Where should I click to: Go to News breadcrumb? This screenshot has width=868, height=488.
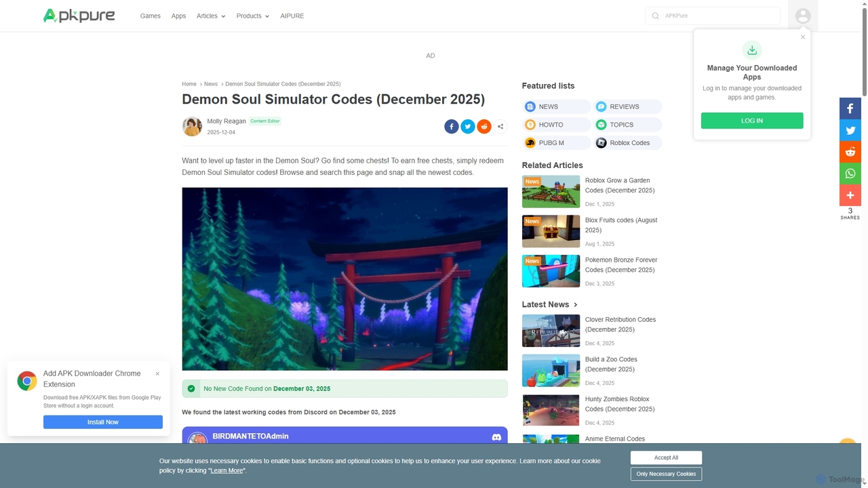coord(211,84)
